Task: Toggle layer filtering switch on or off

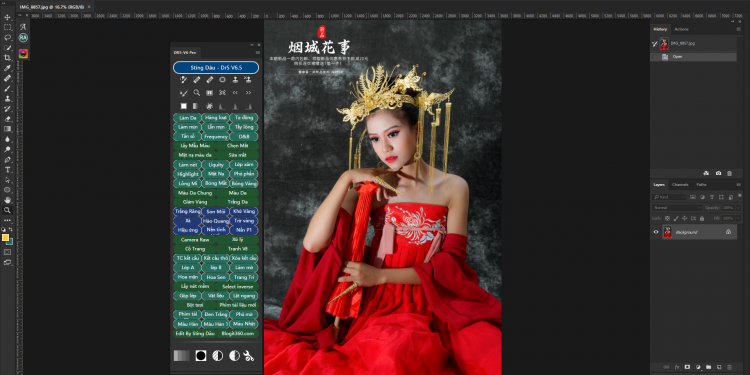Action: click(x=739, y=197)
